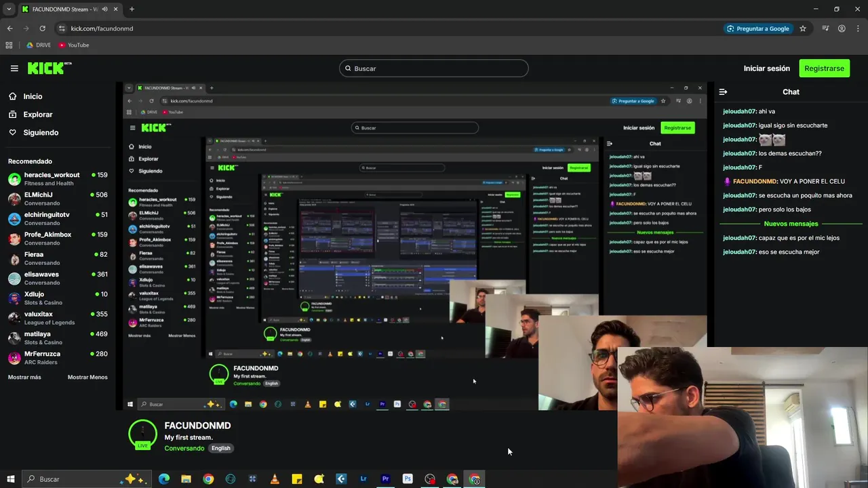Jump to Nuevos mensajes in chat

tap(791, 224)
